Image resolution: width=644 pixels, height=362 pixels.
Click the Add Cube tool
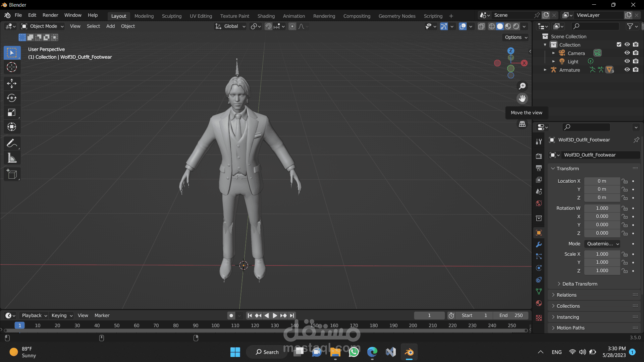(12, 174)
